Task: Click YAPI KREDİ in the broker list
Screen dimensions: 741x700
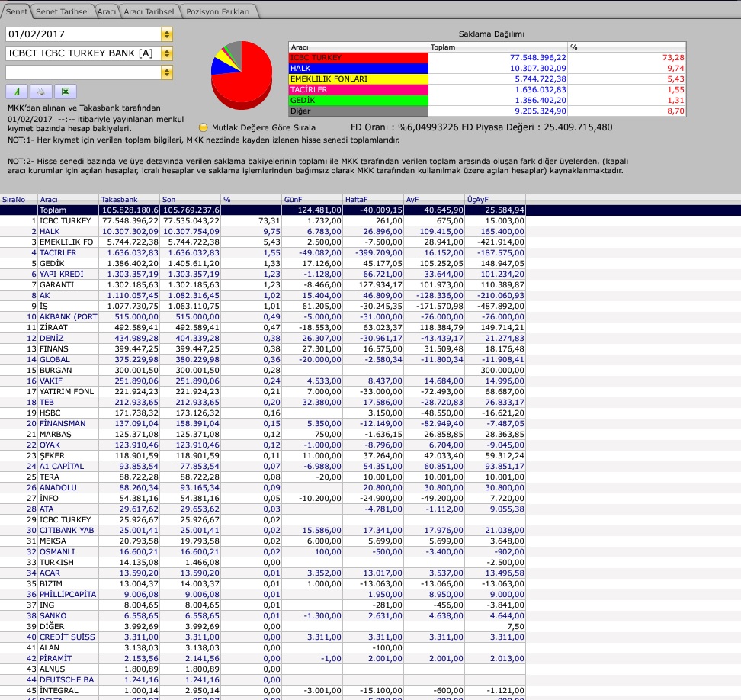Action: pos(62,275)
